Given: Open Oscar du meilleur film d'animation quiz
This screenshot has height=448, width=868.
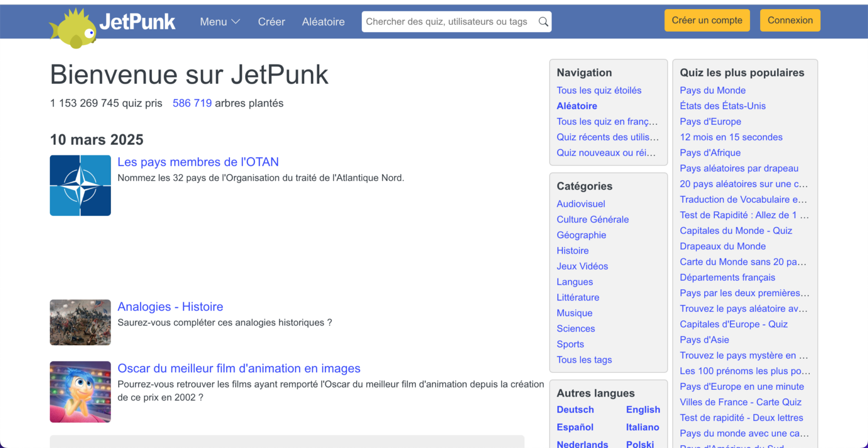Looking at the screenshot, I should point(239,368).
